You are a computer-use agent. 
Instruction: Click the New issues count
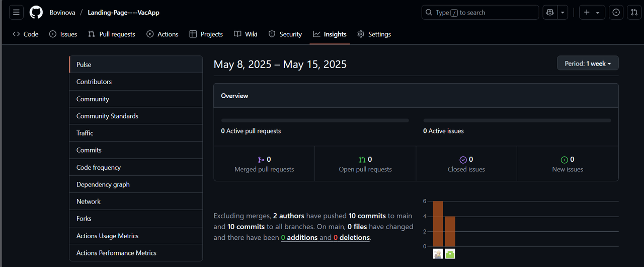tap(572, 159)
